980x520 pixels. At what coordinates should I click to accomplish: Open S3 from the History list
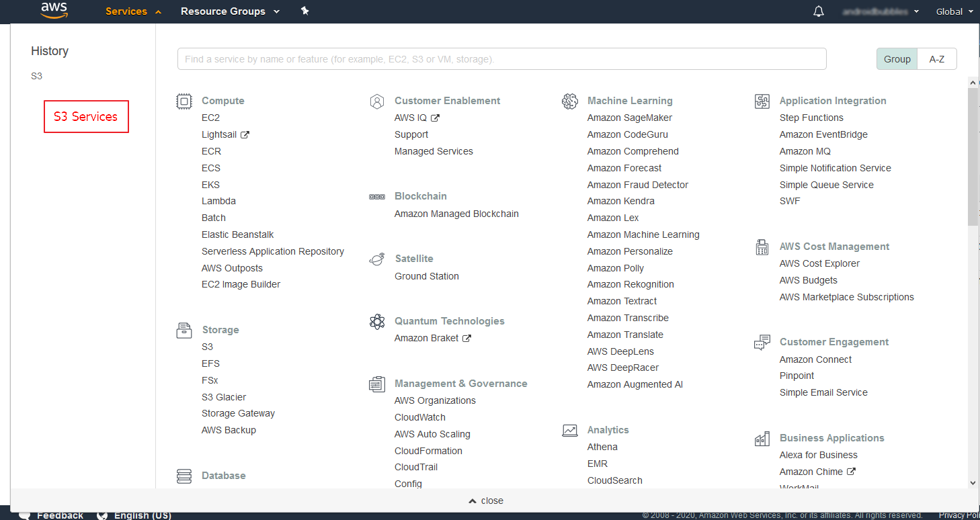[x=36, y=76]
